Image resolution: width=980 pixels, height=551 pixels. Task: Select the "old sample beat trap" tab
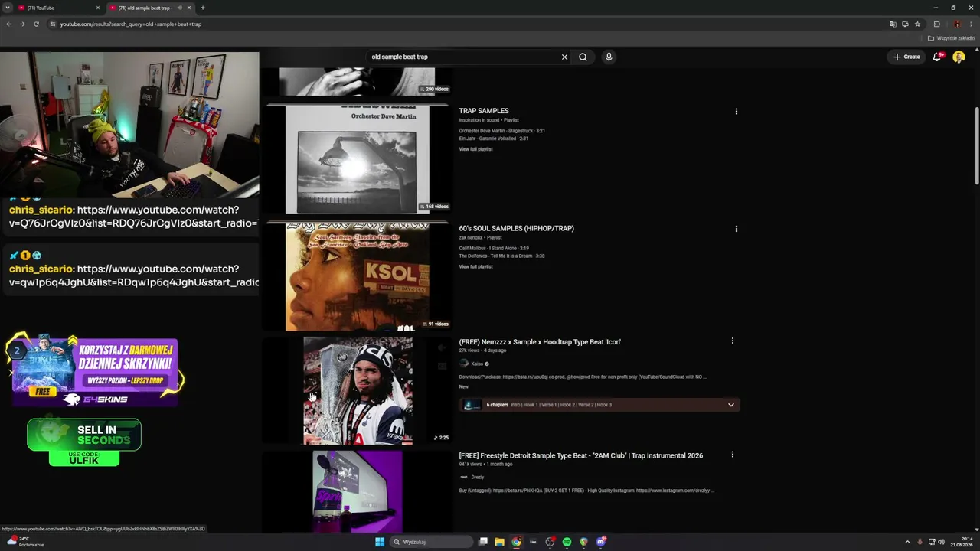[150, 8]
